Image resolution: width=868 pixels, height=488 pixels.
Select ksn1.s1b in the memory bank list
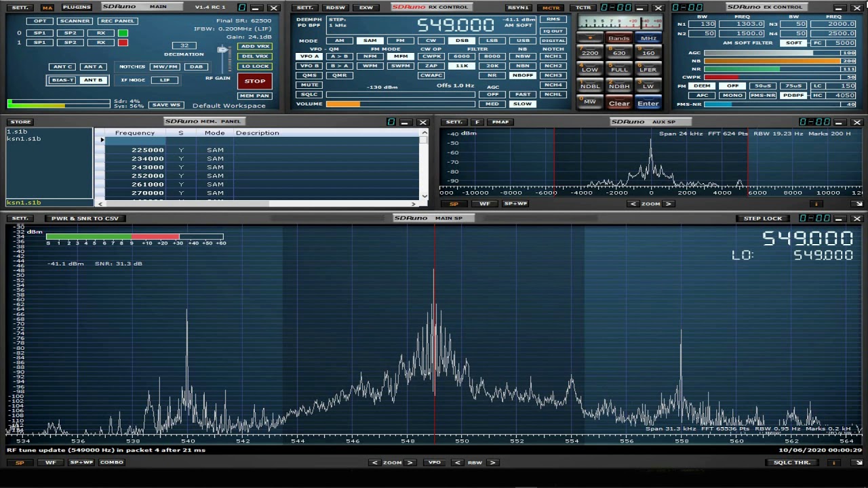[x=24, y=138]
